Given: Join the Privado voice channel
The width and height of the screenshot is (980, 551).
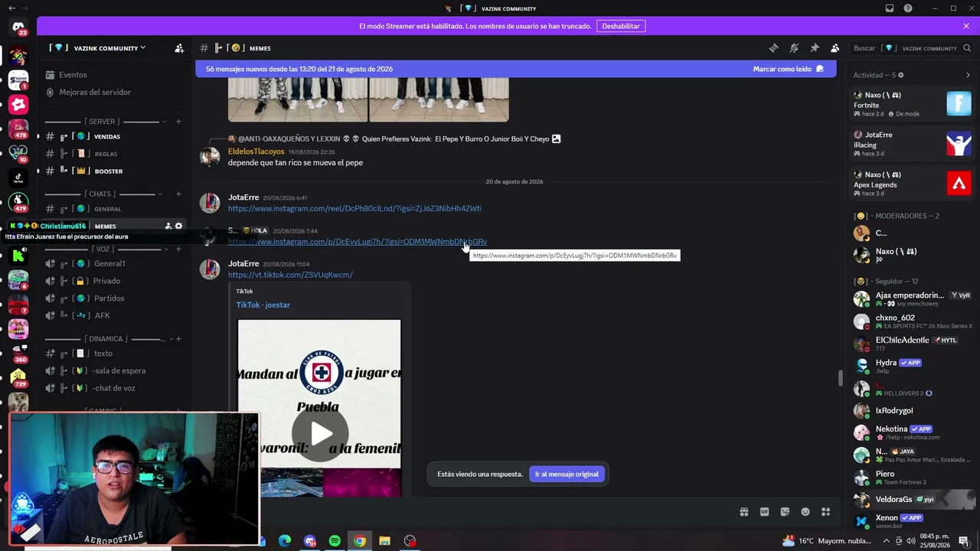Looking at the screenshot, I should point(115,281).
